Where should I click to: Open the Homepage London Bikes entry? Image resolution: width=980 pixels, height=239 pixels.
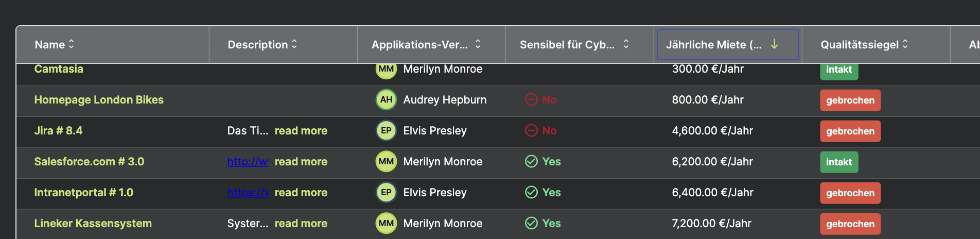(x=99, y=100)
